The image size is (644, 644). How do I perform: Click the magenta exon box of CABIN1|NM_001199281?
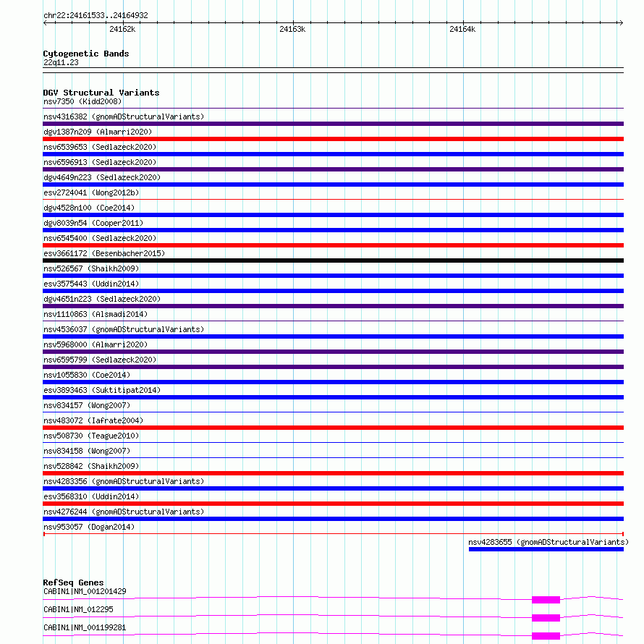(x=546, y=636)
